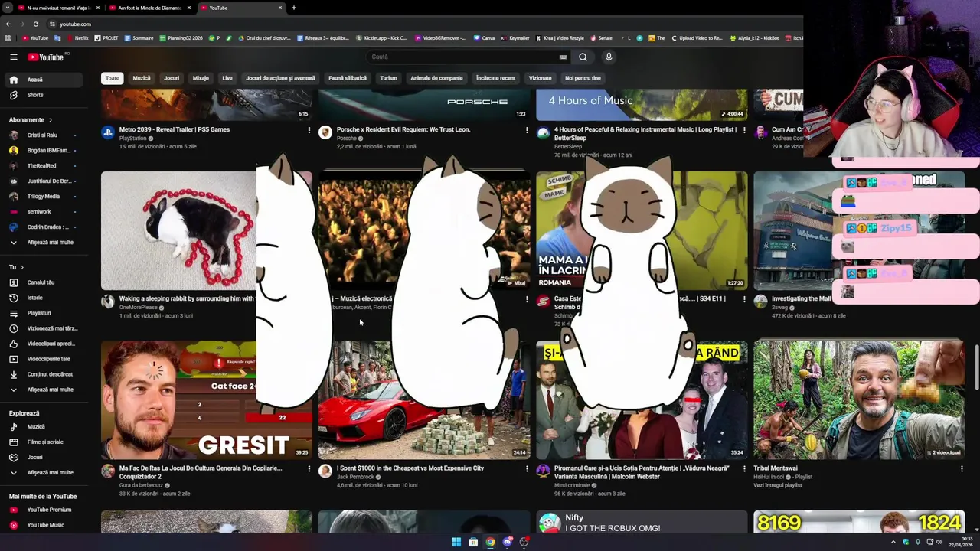
Task: Select the Faună sălbatică chip
Action: click(348, 78)
